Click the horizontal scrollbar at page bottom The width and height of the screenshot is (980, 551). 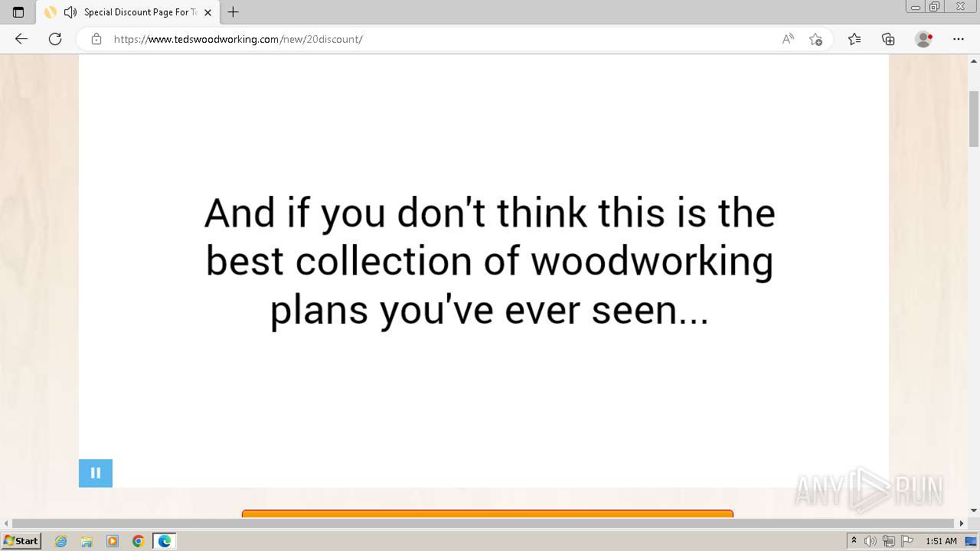coord(484,523)
